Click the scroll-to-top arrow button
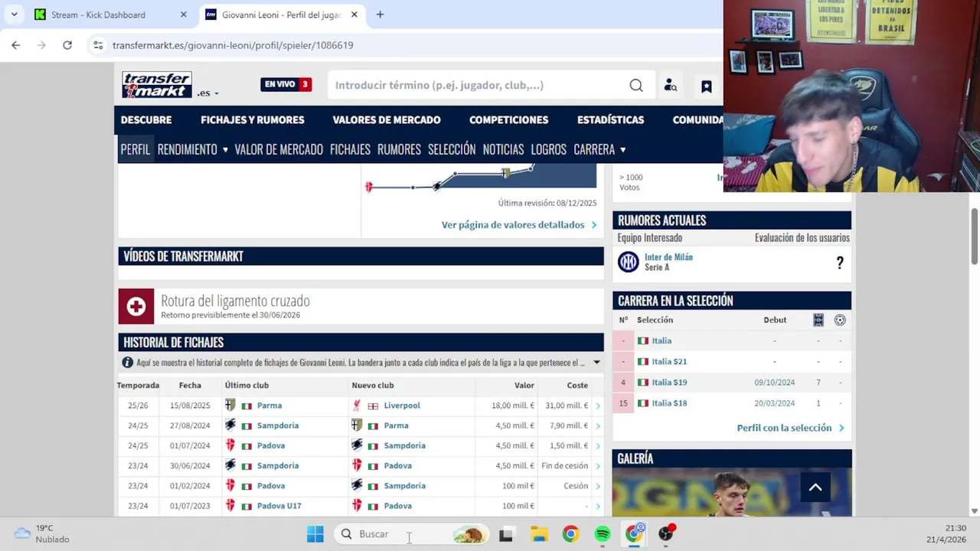Viewport: 980px width, 551px height. coord(815,487)
